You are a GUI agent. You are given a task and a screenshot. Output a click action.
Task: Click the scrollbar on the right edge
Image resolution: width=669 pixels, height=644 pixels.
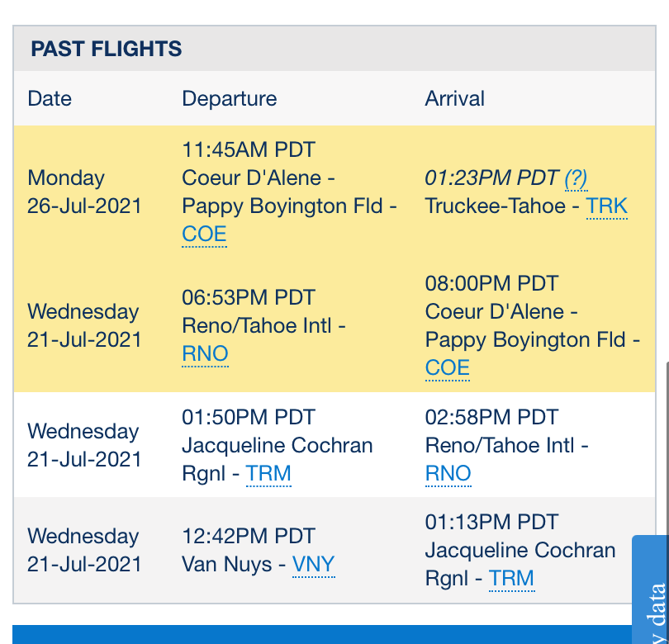coord(666,446)
